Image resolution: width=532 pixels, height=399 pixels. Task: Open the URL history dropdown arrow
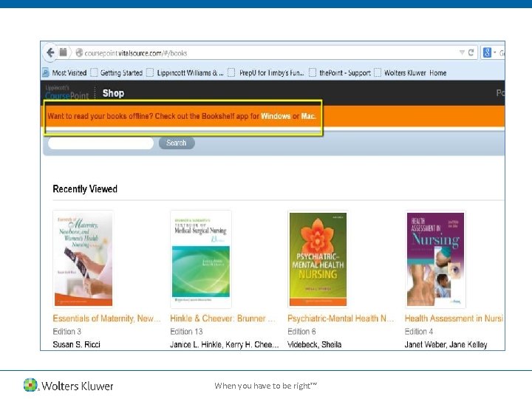point(462,52)
